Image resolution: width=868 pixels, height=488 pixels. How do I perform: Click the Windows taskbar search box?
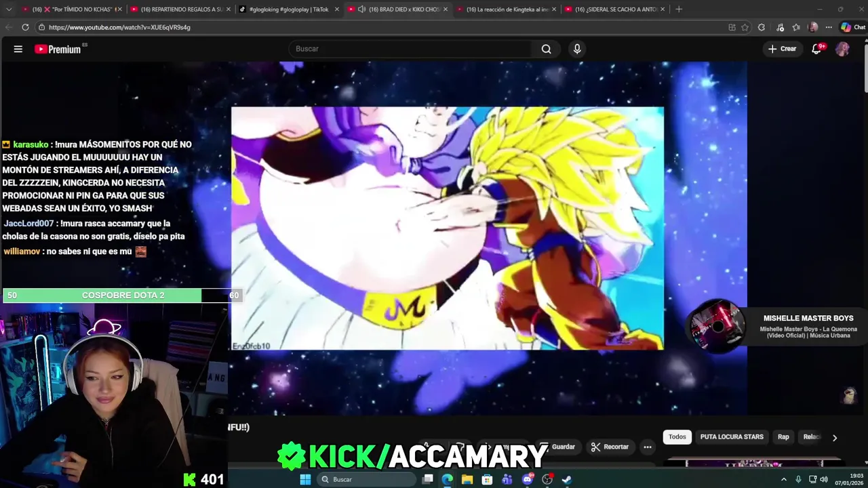pyautogui.click(x=366, y=479)
